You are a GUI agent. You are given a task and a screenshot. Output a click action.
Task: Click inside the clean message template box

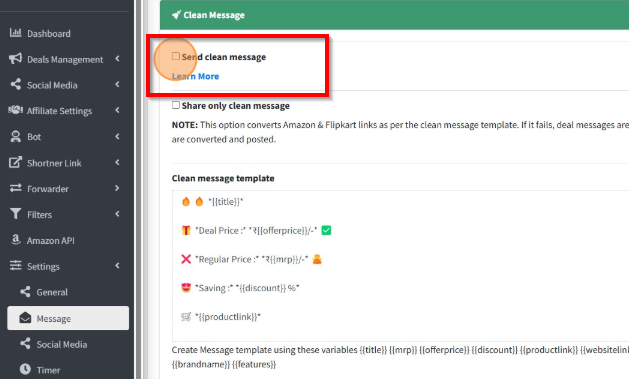click(400, 266)
